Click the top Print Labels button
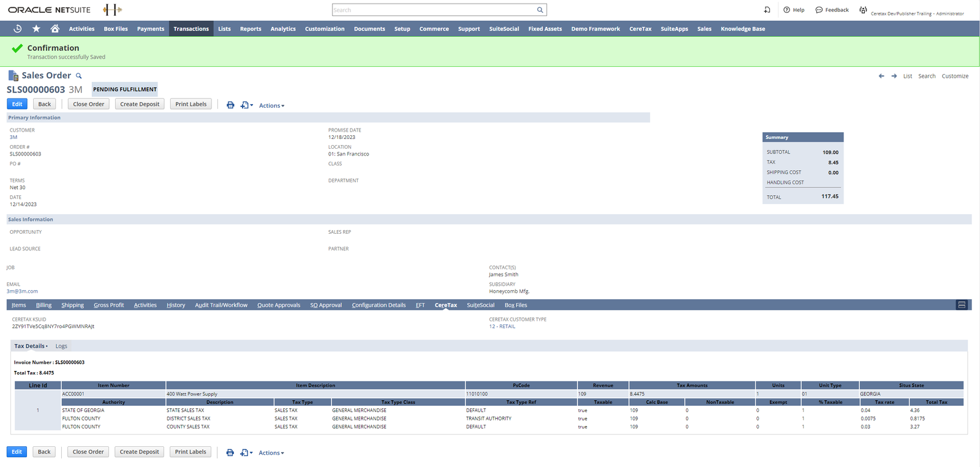The image size is (980, 467). point(191,104)
